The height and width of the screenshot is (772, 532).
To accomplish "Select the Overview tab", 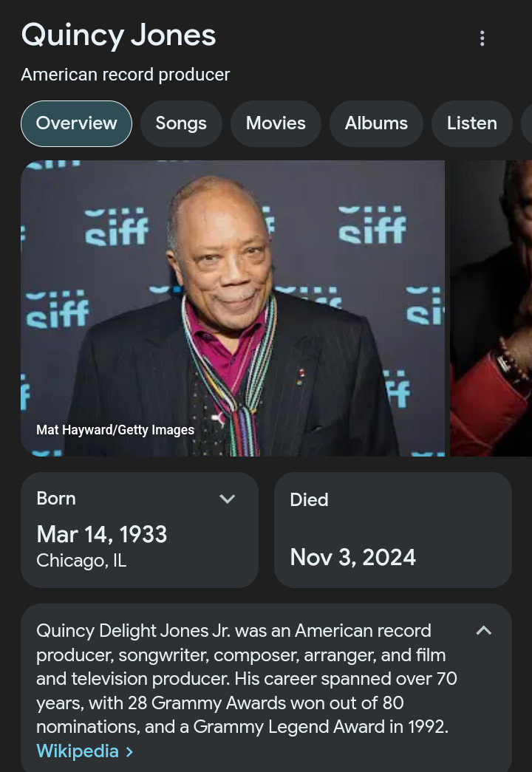I will pyautogui.click(x=76, y=123).
